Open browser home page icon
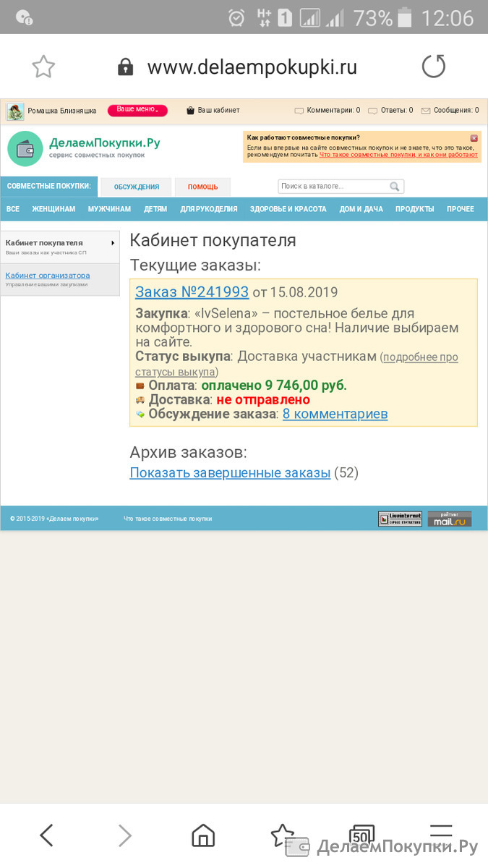The width and height of the screenshot is (488, 868). pyautogui.click(x=203, y=835)
